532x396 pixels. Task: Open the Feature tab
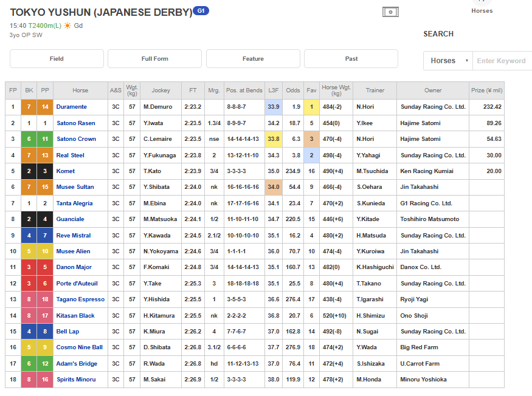pos(253,59)
